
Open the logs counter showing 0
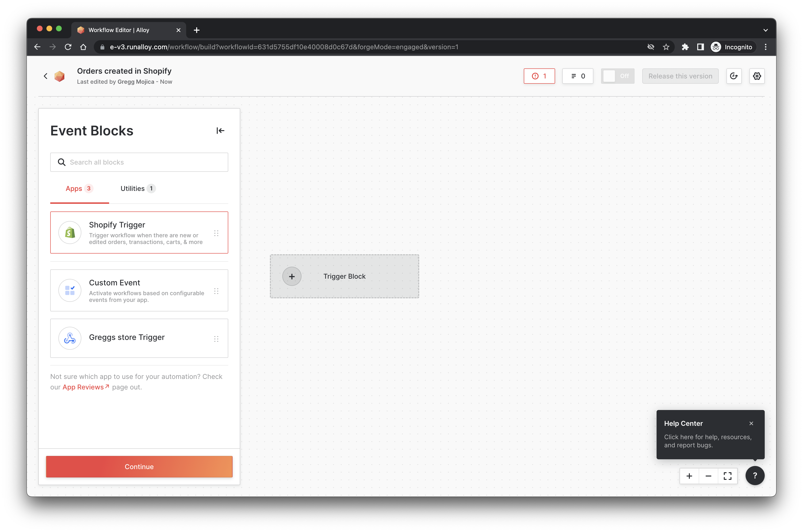[578, 76]
